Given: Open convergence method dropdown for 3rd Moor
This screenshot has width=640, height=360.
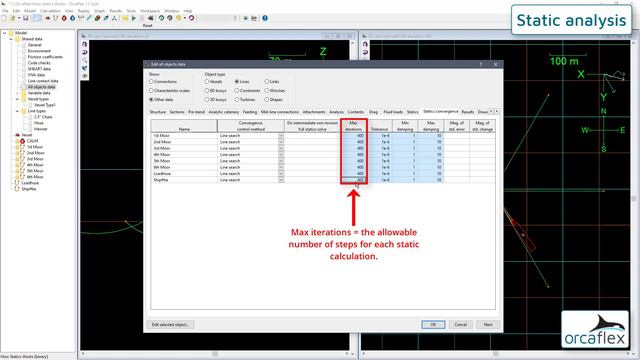Looking at the screenshot, I should tap(281, 148).
